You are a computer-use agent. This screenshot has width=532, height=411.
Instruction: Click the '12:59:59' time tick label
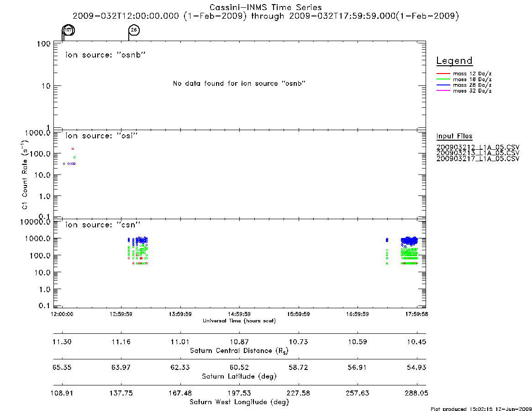tap(121, 314)
